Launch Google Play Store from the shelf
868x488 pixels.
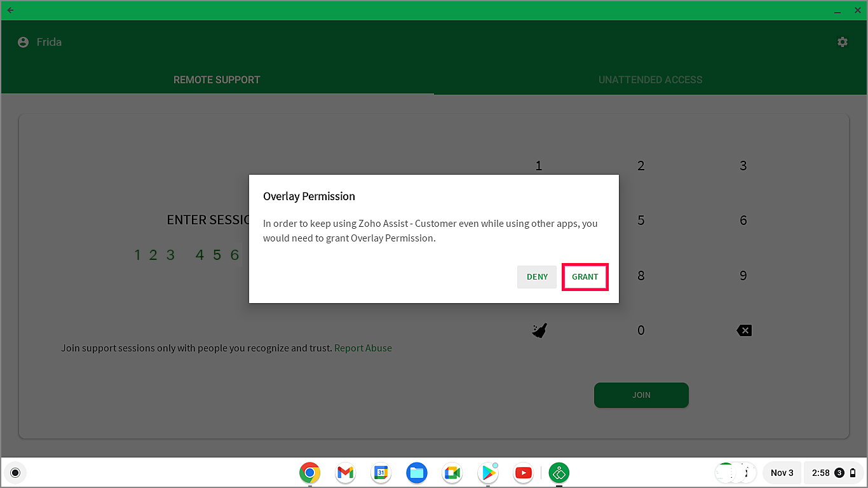pyautogui.click(x=487, y=473)
